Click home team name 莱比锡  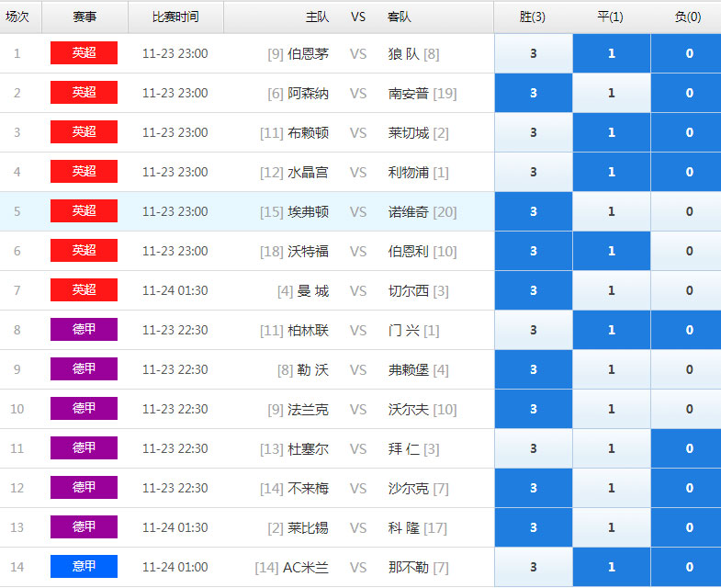pos(308,528)
